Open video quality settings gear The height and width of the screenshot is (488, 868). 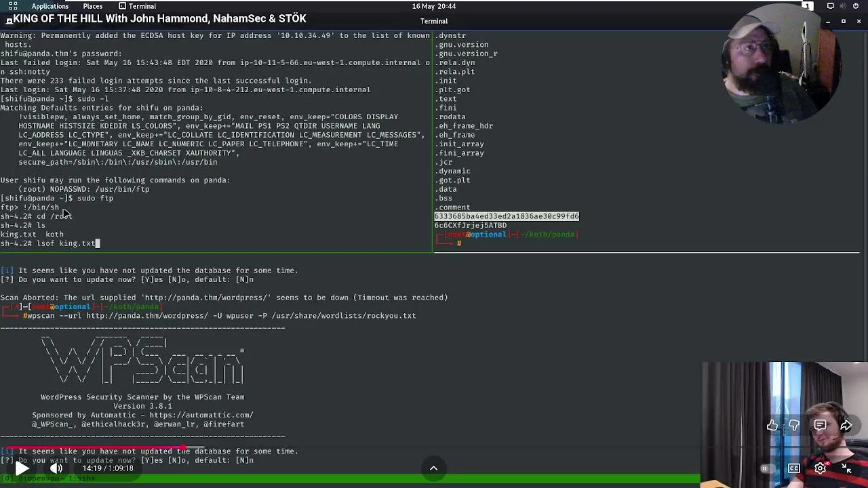(820, 468)
